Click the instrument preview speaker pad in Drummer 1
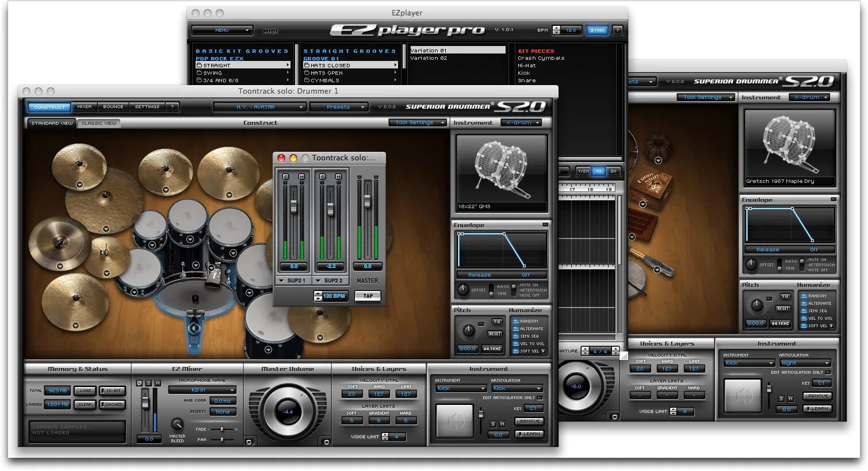Viewport: 868px width, 471px height. coord(455,422)
